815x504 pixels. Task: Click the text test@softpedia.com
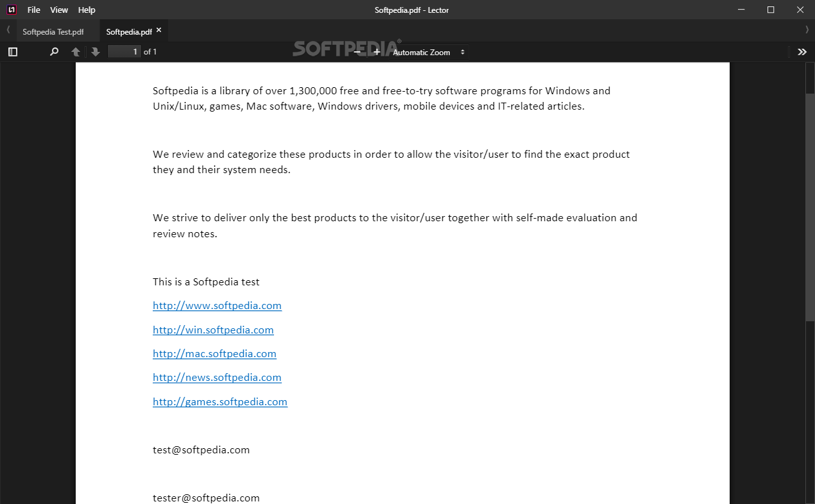click(x=201, y=450)
